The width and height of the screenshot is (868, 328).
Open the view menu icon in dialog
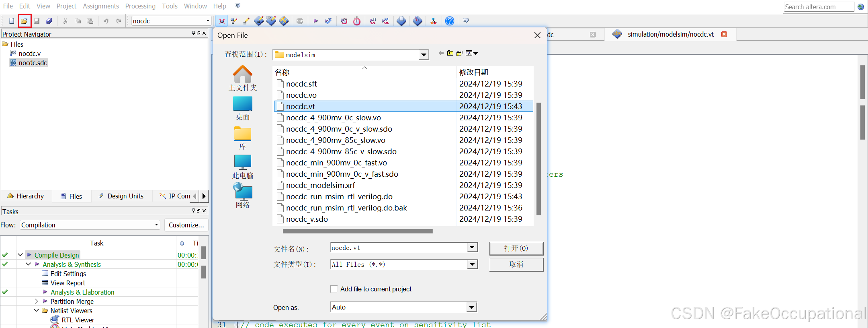(x=471, y=53)
